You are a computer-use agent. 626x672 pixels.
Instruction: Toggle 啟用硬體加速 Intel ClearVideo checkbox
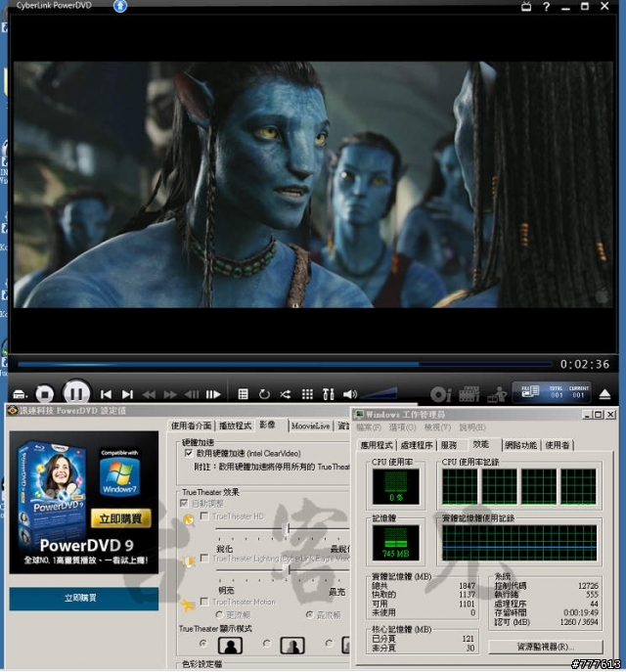pos(189,454)
